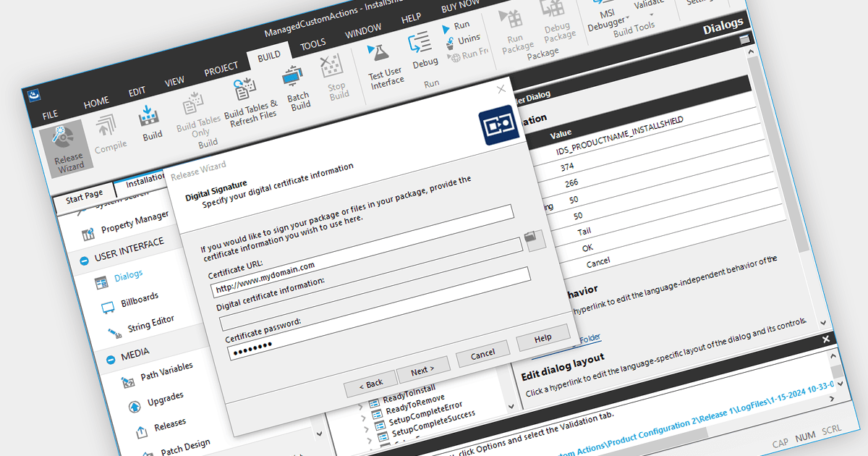
Task: Click Next in the Release Wizard
Action: [x=422, y=369]
